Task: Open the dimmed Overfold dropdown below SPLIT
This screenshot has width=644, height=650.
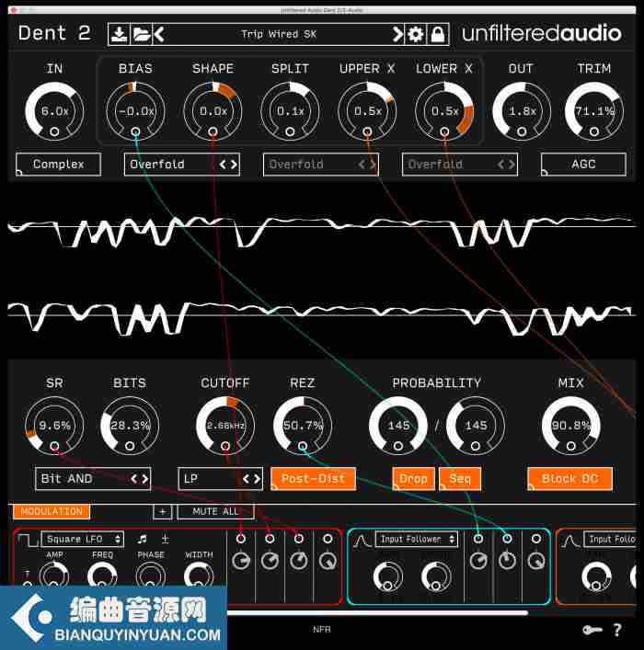Action: (321, 165)
